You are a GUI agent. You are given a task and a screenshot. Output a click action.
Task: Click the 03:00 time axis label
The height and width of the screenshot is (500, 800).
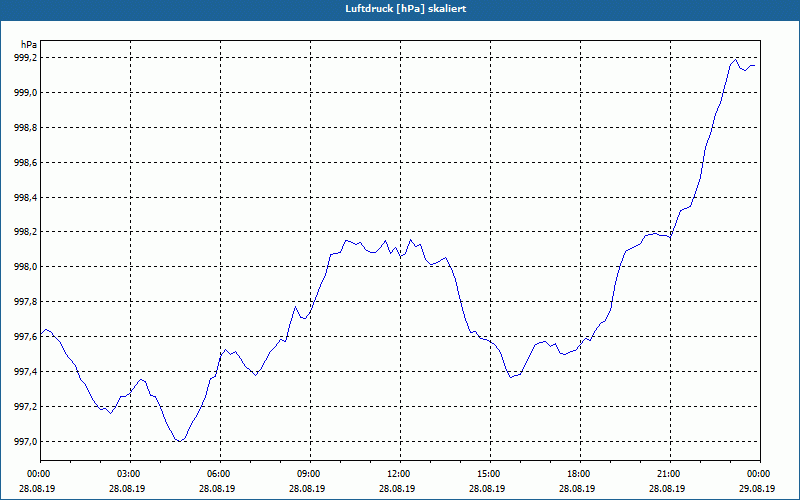click(x=130, y=474)
